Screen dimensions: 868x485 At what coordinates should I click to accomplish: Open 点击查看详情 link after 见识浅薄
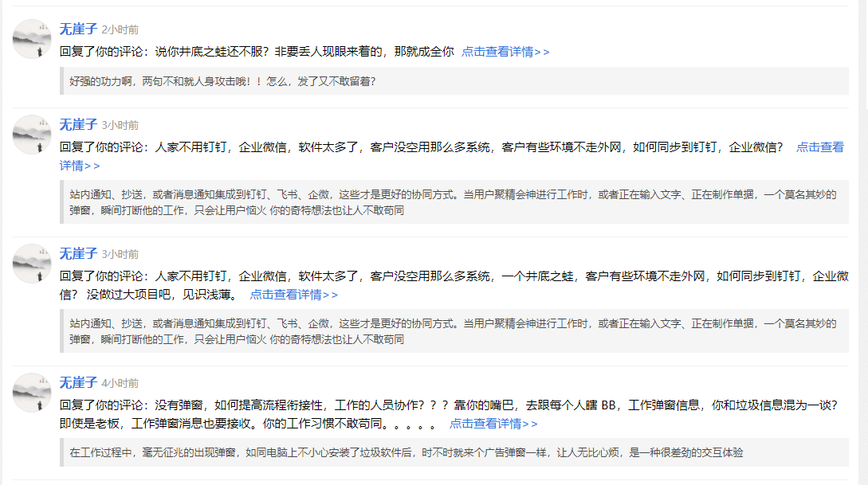[x=294, y=294]
